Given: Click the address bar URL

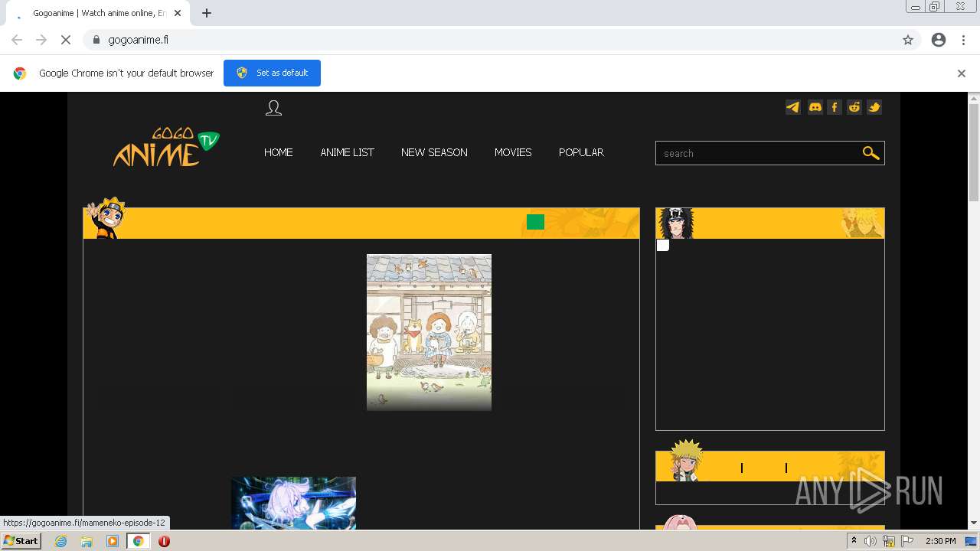Looking at the screenshot, I should 138,40.
